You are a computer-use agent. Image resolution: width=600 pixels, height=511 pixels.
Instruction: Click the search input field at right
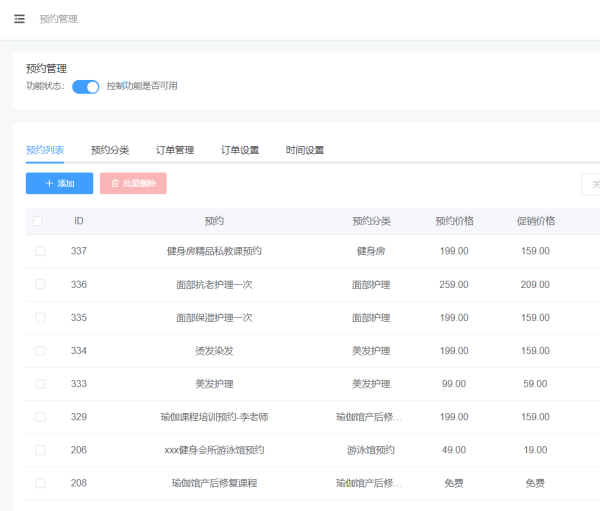591,184
